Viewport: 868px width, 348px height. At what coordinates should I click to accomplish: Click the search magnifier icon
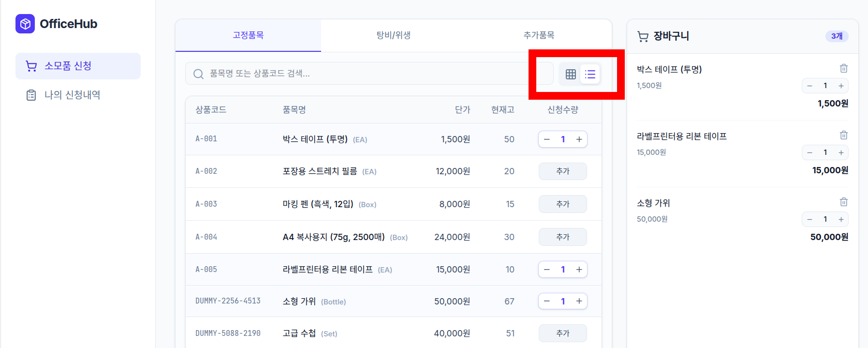pos(198,74)
